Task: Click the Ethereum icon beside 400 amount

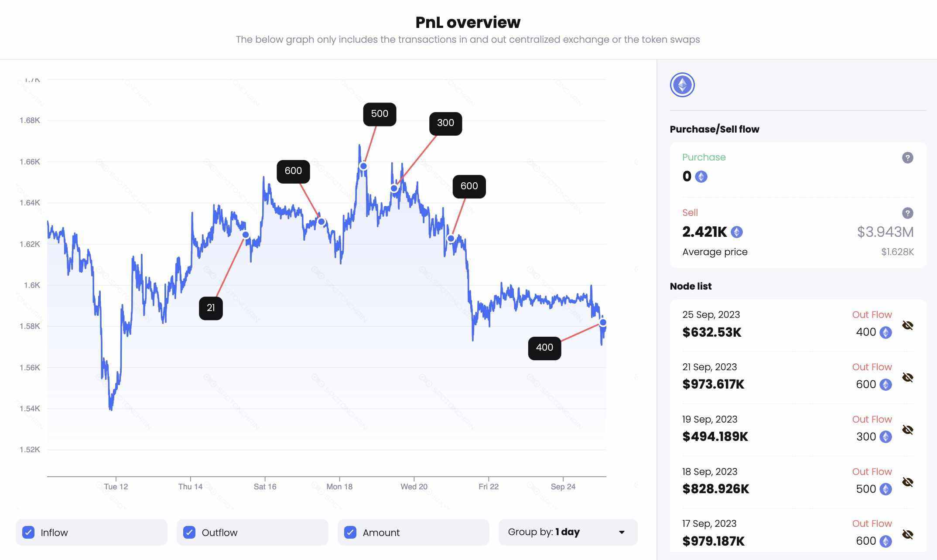Action: coord(886,332)
